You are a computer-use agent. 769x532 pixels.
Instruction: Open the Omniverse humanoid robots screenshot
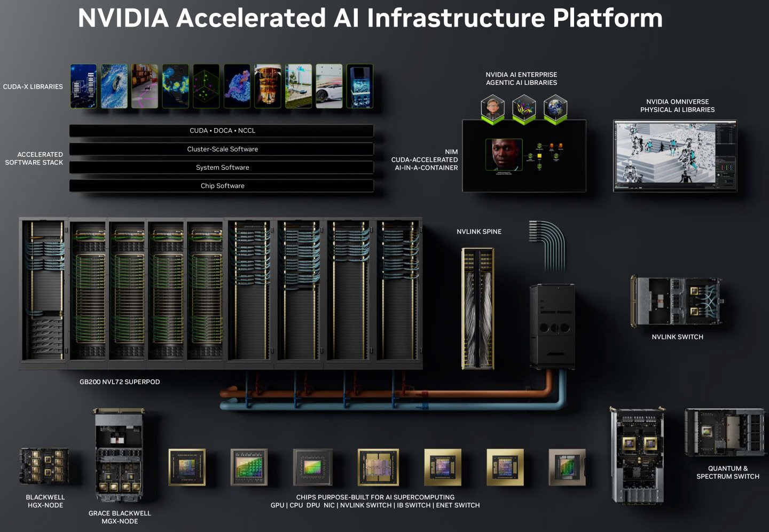click(x=675, y=156)
